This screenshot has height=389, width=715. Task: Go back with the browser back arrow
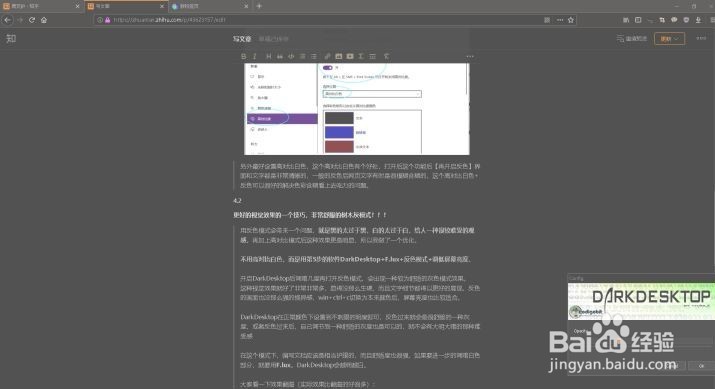(x=8, y=20)
